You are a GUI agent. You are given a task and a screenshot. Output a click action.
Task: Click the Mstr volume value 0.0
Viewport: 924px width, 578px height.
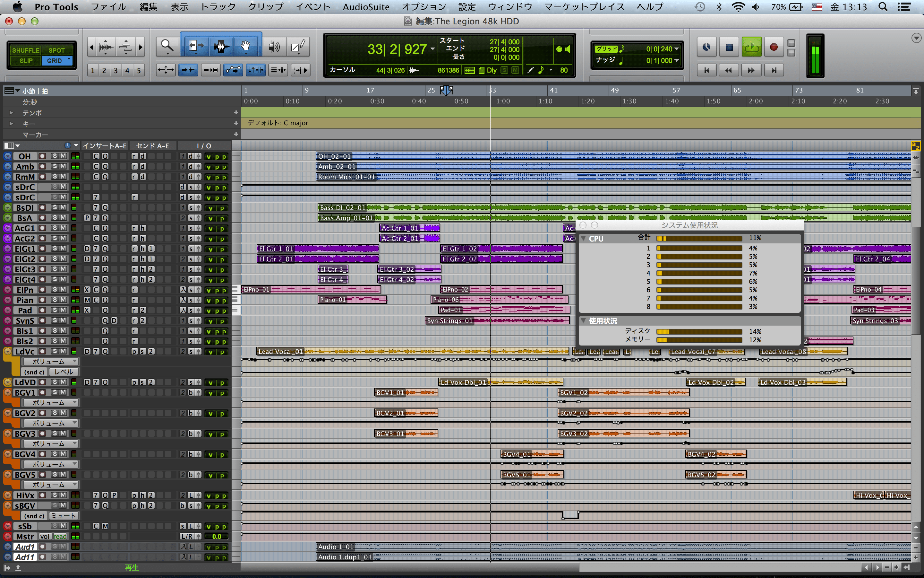[217, 536]
